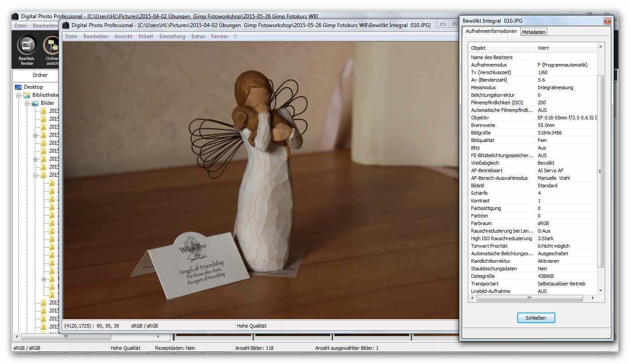630x364 pixels.
Task: Click the Objekt column header
Action: 502,48
